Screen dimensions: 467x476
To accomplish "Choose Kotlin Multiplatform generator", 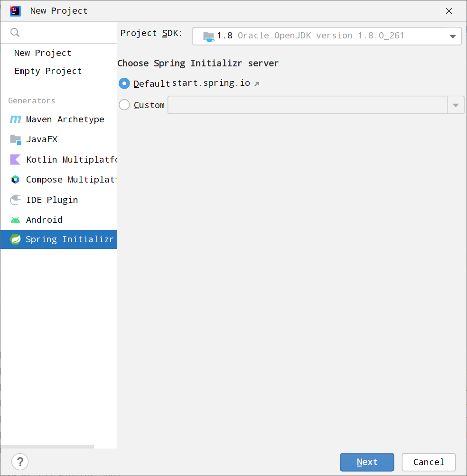I will (59, 159).
